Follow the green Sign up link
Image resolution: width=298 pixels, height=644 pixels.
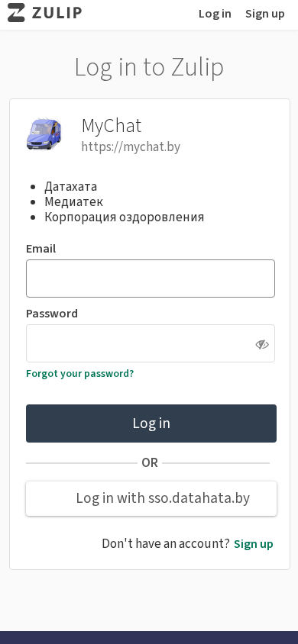pos(253,544)
